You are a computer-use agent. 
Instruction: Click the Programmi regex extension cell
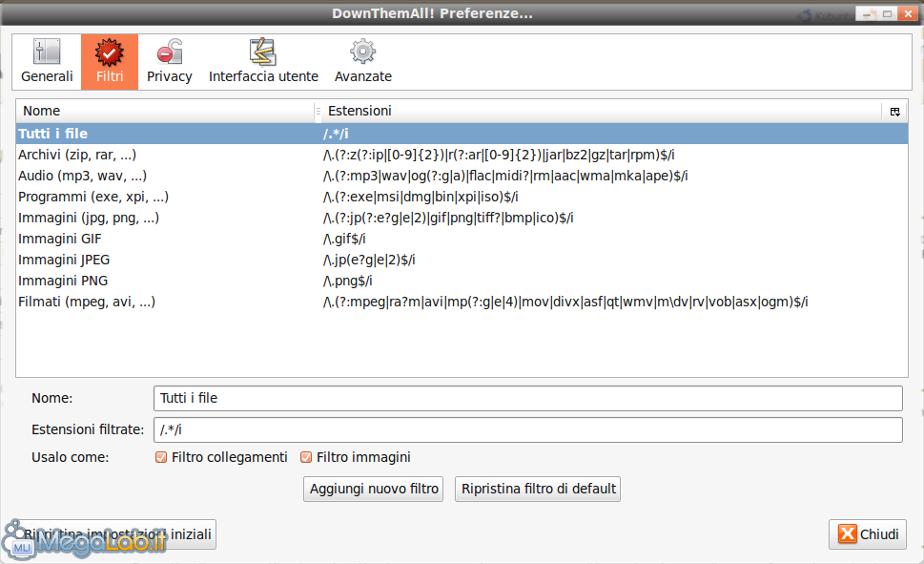point(421,197)
